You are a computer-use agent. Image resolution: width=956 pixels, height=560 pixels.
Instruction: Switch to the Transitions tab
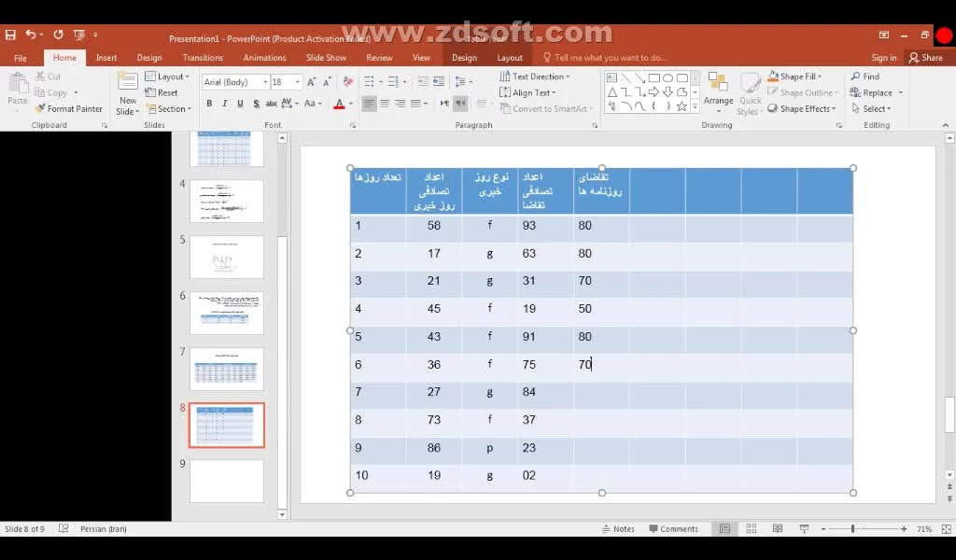[x=203, y=58]
